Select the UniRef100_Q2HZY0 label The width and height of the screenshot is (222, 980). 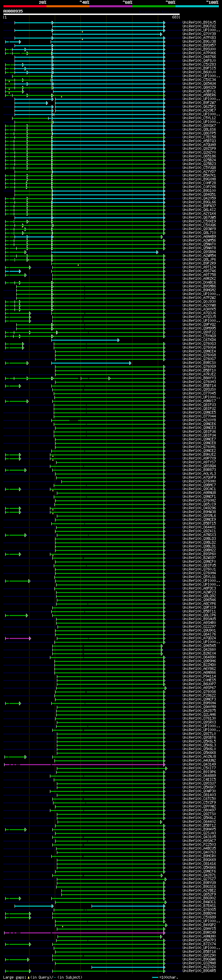[199, 152]
